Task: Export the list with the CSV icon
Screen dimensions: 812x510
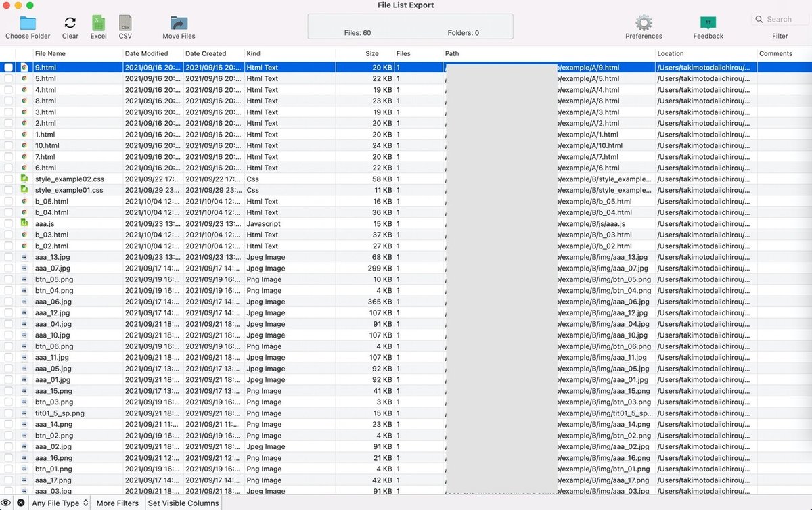Action: 125,23
